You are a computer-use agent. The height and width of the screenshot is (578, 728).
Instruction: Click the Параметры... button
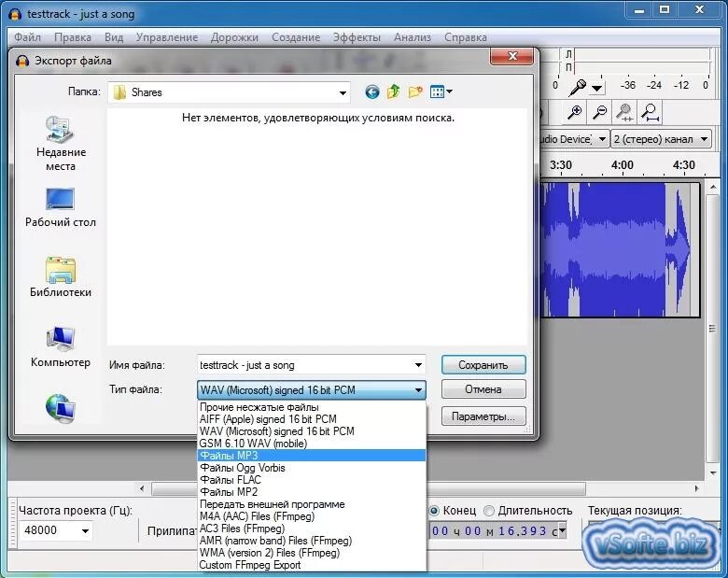483,416
